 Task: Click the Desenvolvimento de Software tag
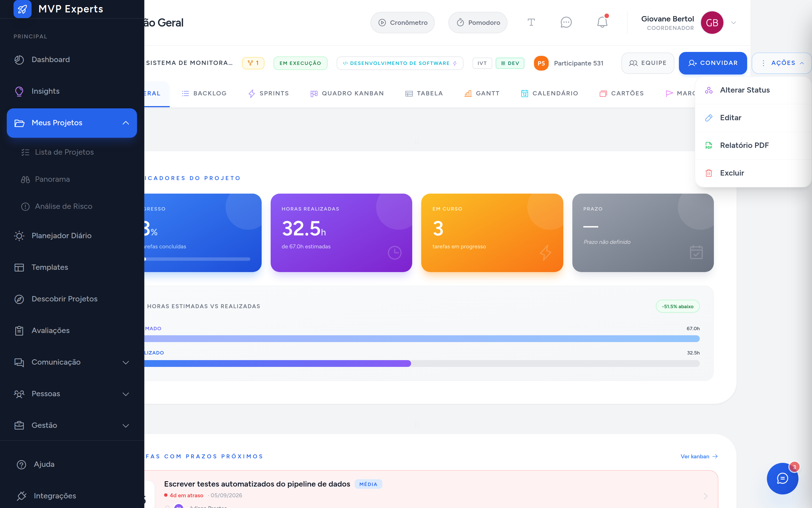(x=400, y=63)
